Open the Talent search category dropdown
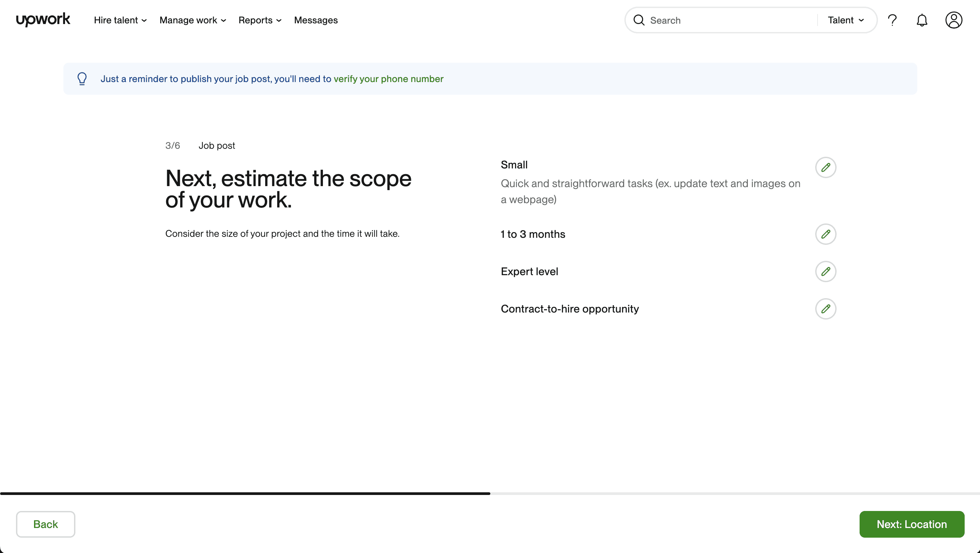Viewport: 980px width, 553px height. [846, 20]
